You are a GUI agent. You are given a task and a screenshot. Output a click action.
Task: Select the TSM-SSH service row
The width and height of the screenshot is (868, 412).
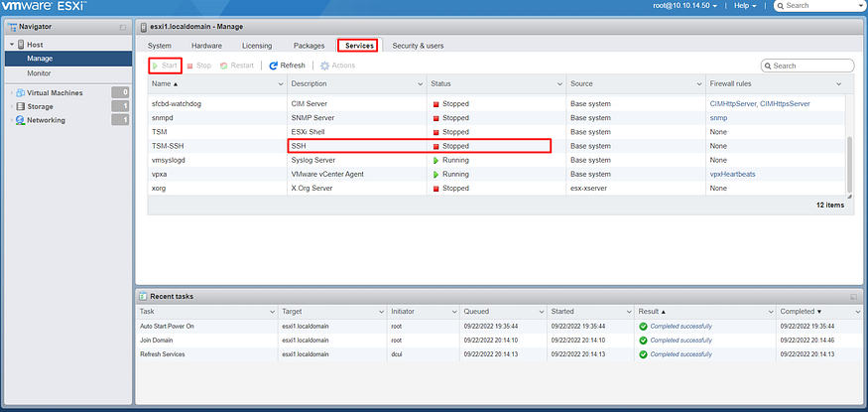(497, 146)
